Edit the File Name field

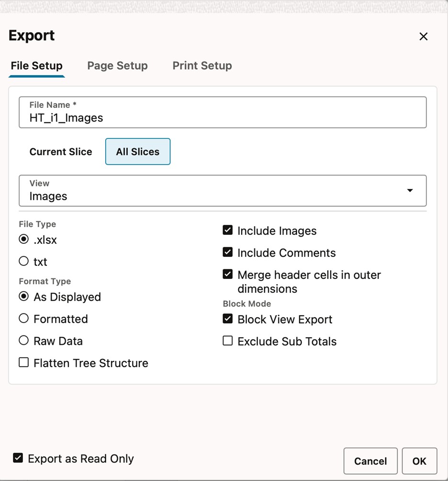pyautogui.click(x=223, y=117)
